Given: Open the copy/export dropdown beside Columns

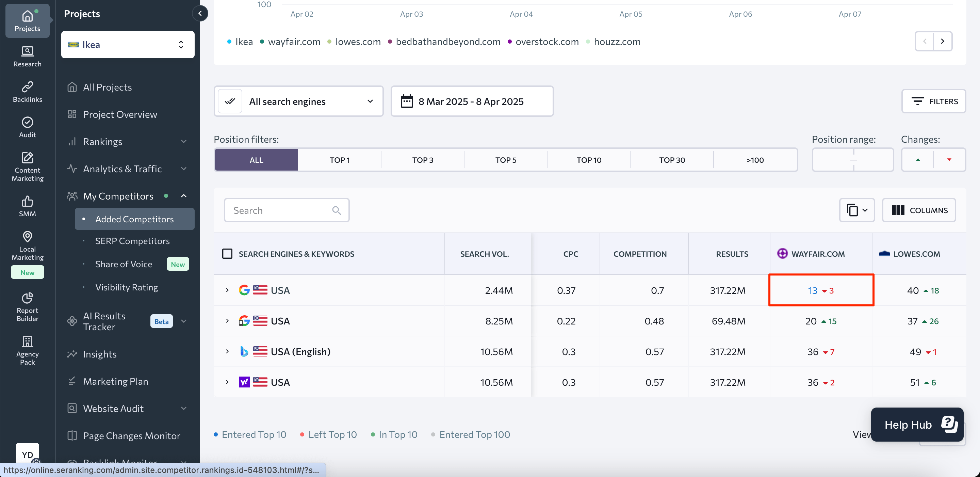Looking at the screenshot, I should (x=857, y=210).
